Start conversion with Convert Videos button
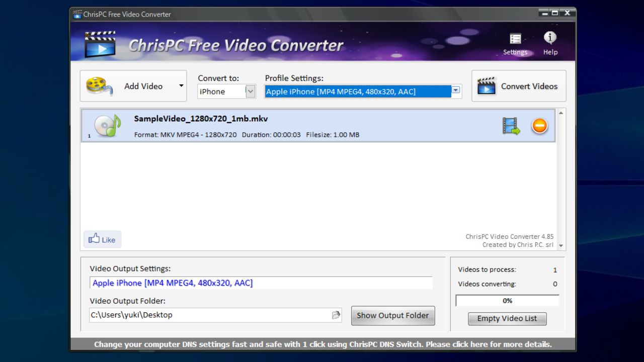644x362 pixels. click(x=519, y=86)
